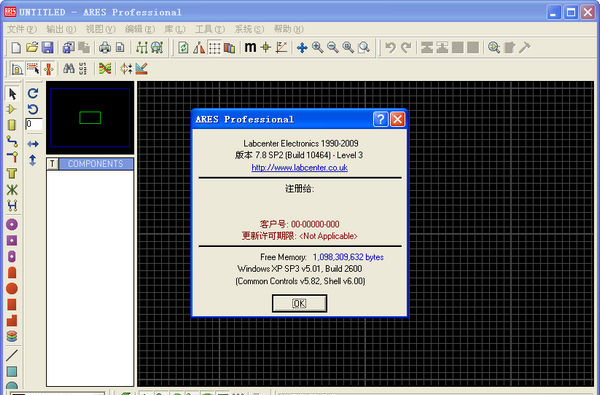Select the arrow Selection Mode tool

pos(12,94)
